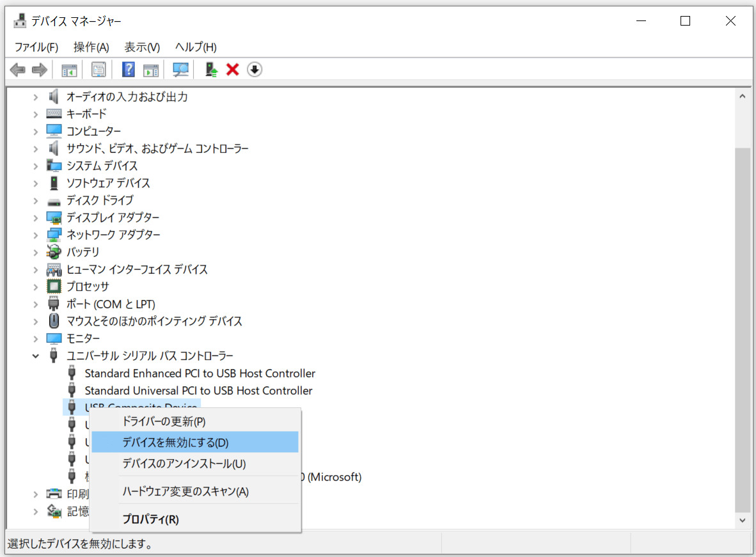Select Standard Universal PCI to USB Host Controller
Screen dimensions: 756x557
(199, 391)
